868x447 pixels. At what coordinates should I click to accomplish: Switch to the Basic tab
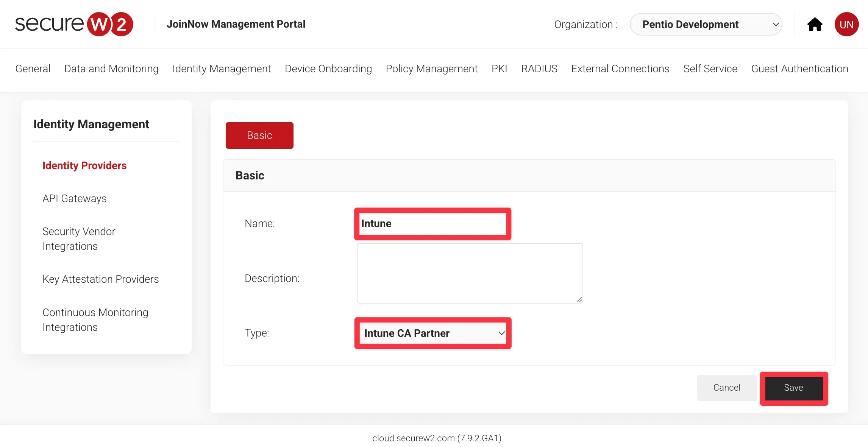(x=259, y=136)
